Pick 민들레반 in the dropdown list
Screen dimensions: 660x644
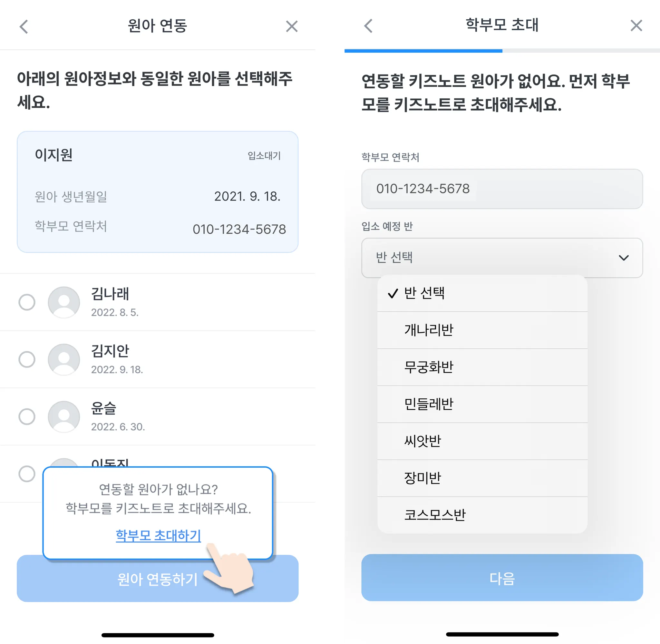[482, 404]
